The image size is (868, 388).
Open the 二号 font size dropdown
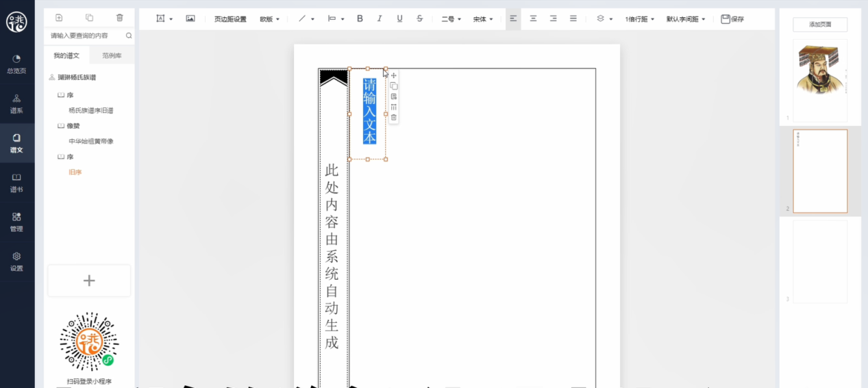click(451, 19)
